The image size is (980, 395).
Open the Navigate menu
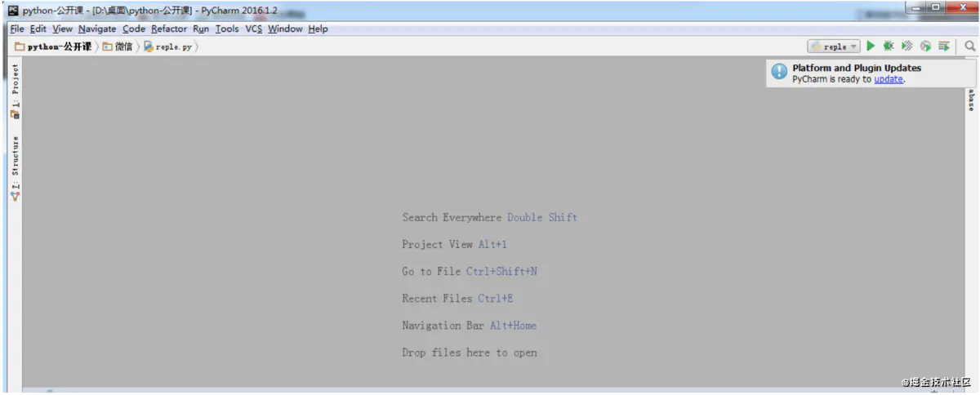tap(97, 29)
